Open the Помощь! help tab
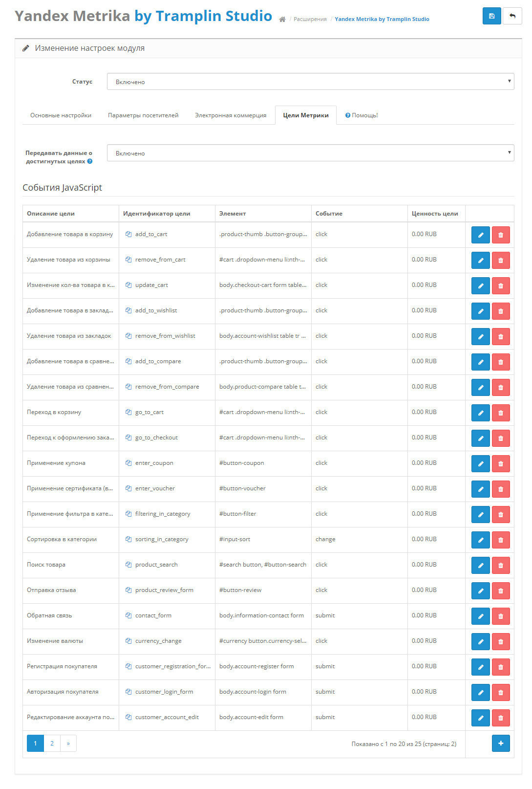The image size is (532, 789). point(362,115)
